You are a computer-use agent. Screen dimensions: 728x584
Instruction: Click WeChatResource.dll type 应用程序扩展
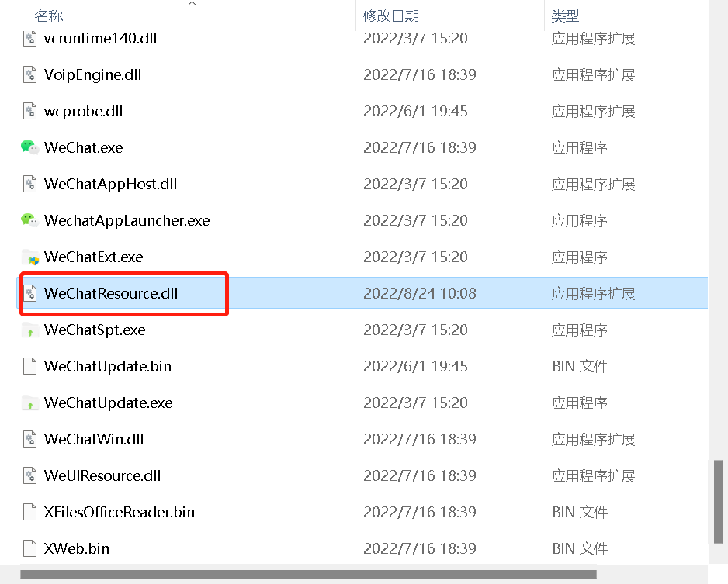(594, 293)
